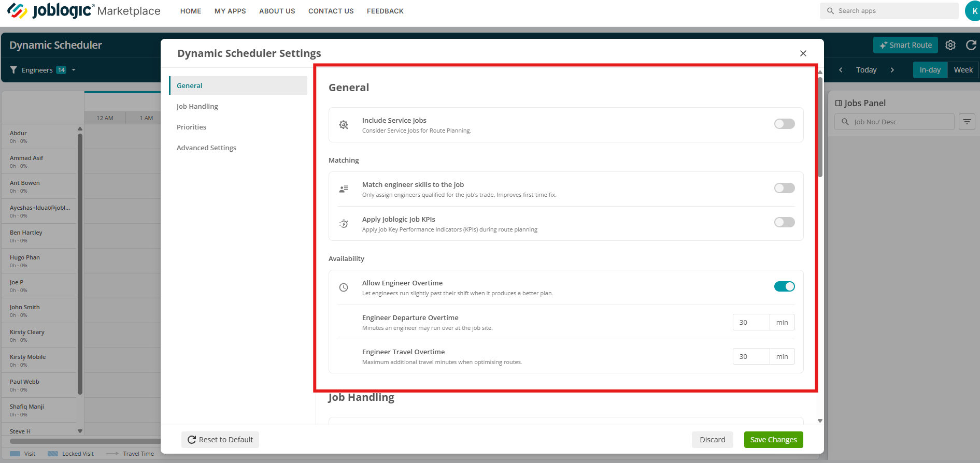This screenshot has height=463, width=980.
Task: Open scheduler settings gear icon
Action: 950,45
